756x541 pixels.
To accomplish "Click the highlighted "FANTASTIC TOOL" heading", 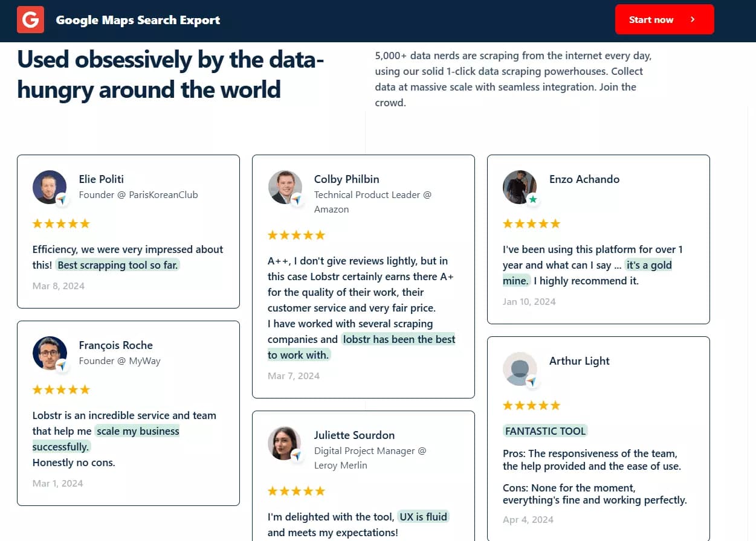I will point(545,431).
